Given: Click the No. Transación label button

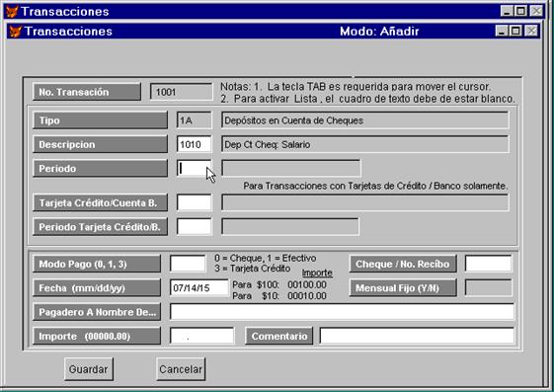Looking at the screenshot, I should tap(87, 92).
